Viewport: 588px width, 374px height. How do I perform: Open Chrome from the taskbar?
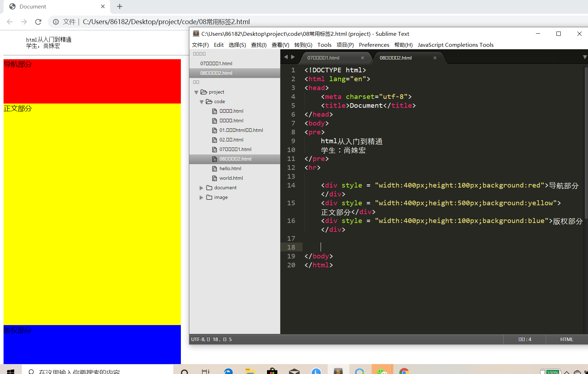(x=404, y=371)
